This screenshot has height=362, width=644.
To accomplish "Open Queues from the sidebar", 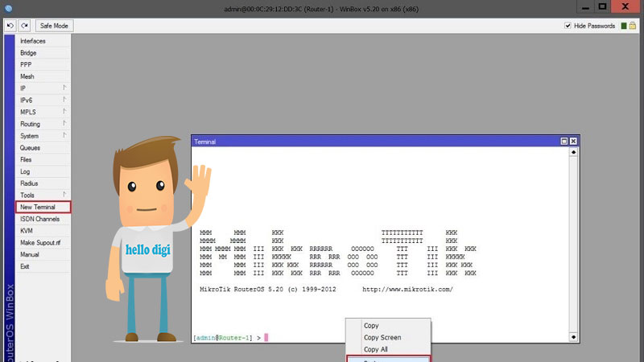I will click(x=43, y=148).
